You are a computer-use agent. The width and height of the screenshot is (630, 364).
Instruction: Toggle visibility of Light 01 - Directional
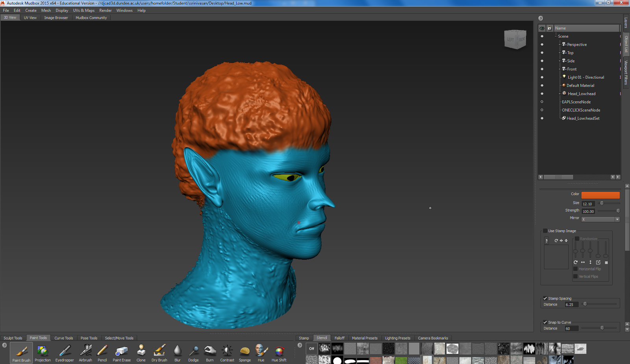(x=542, y=77)
